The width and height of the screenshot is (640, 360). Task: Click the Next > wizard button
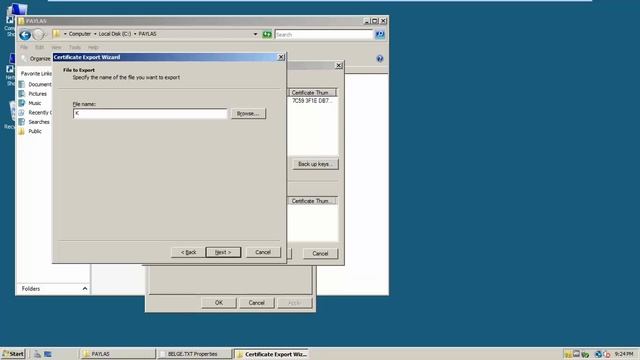coord(223,252)
